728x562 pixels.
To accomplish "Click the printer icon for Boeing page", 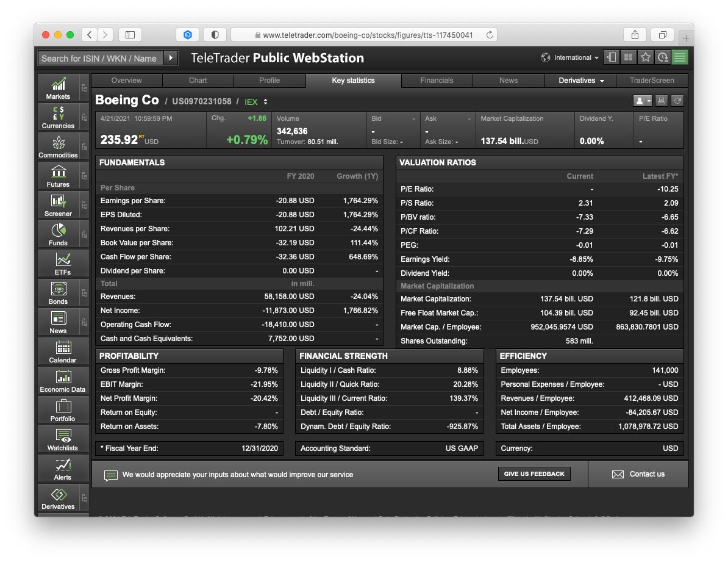I will [662, 101].
